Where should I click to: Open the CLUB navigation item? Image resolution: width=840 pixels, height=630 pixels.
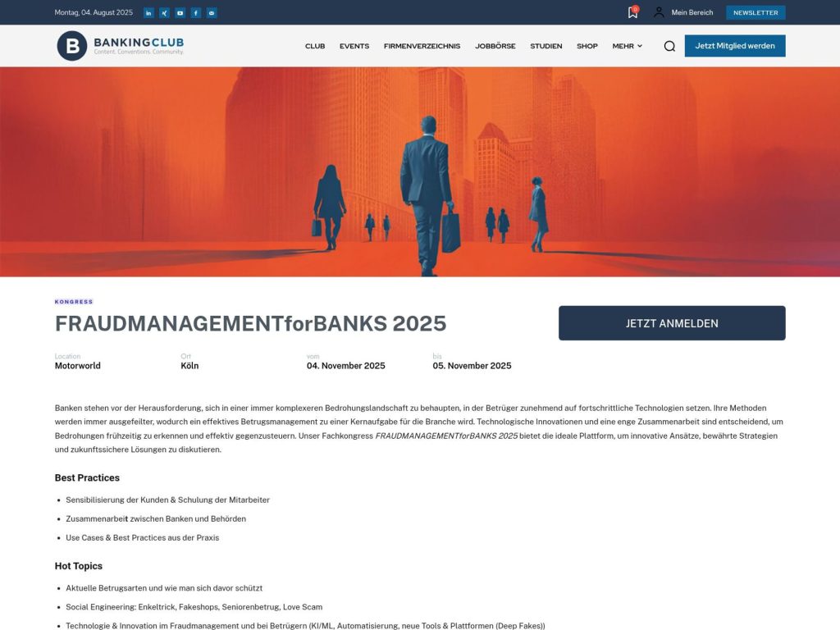(x=315, y=46)
